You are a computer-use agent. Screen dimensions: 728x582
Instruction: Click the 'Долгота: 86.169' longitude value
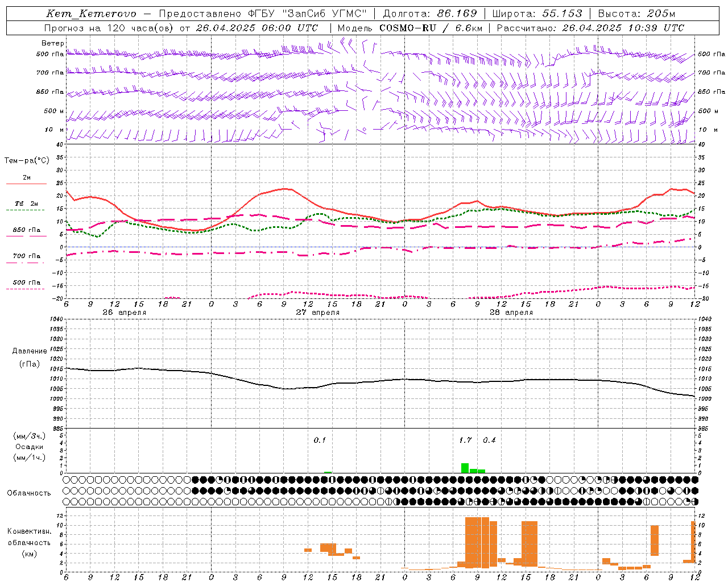pyautogui.click(x=430, y=14)
